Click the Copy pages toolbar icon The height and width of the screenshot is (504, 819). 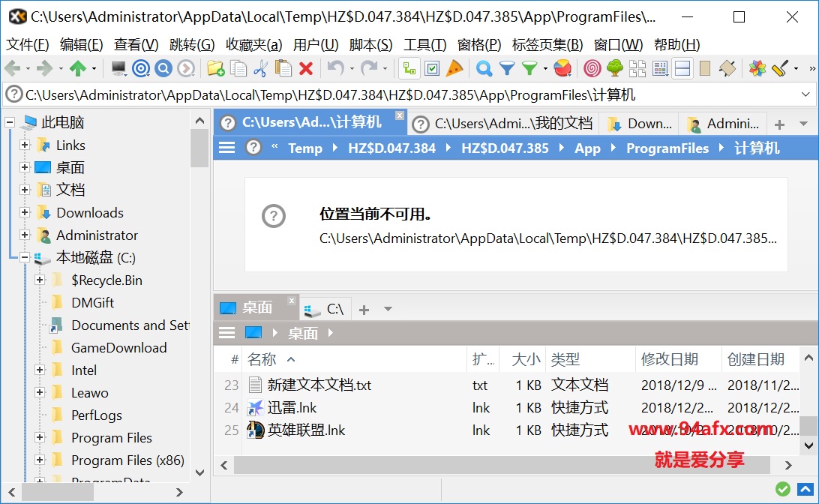[238, 68]
